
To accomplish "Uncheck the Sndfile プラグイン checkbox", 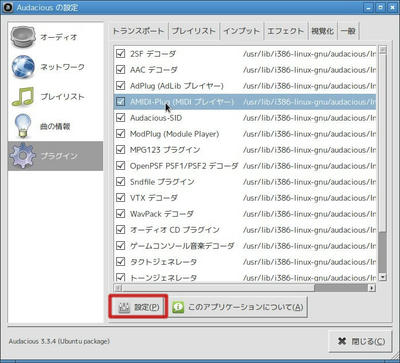I will click(120, 182).
